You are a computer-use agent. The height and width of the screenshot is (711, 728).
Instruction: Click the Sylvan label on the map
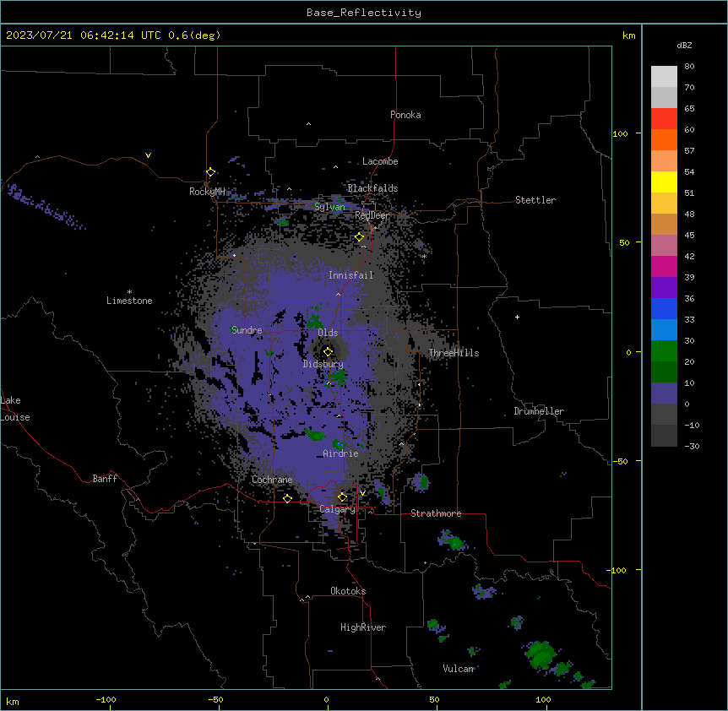[329, 207]
